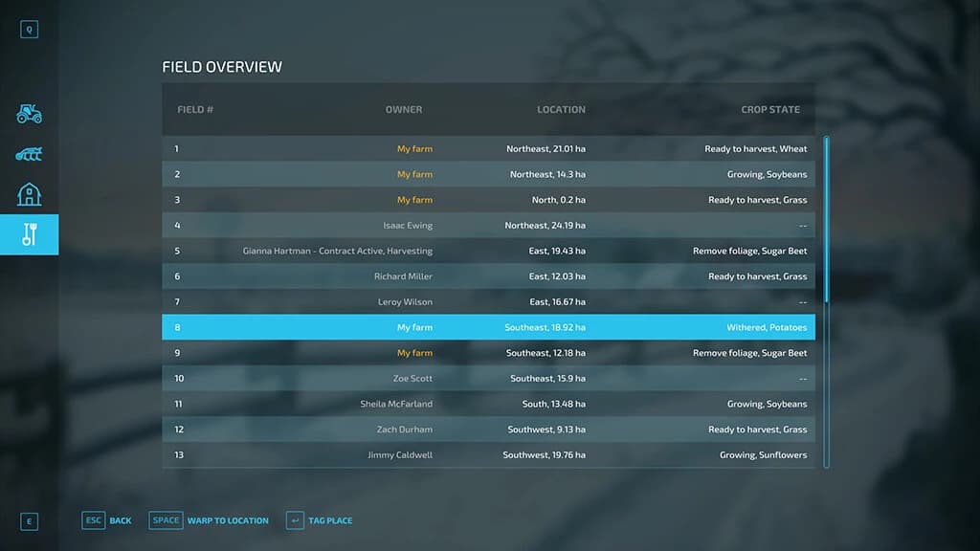Open the barn buildings sidebar icon

pos(29,194)
